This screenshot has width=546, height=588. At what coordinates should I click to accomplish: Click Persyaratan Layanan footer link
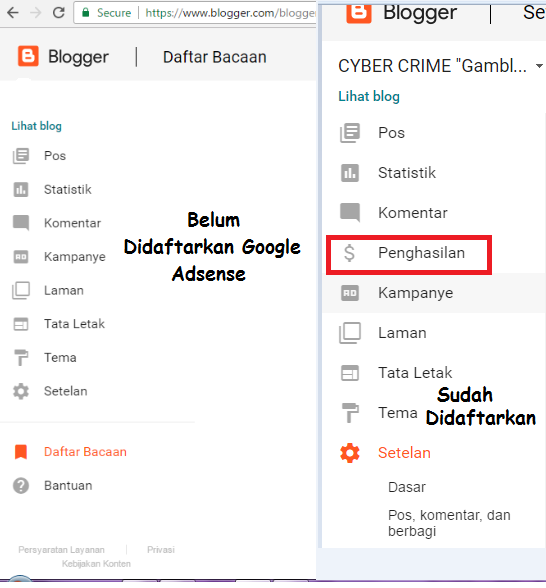coord(62,550)
